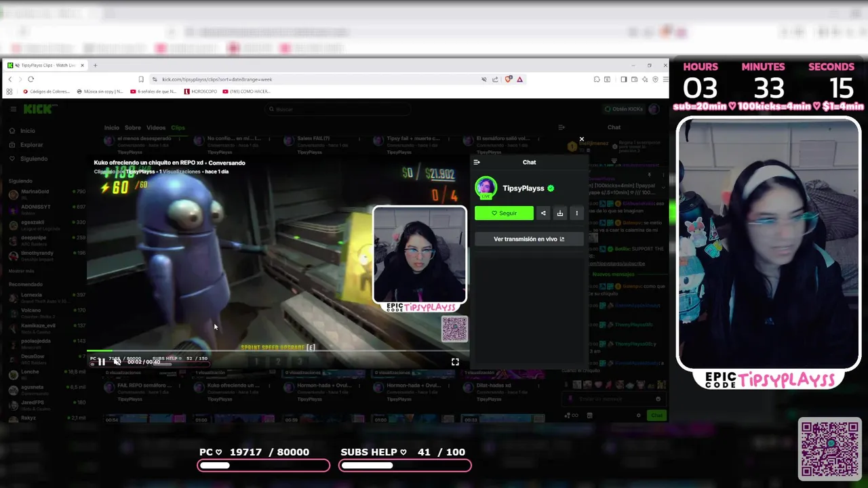Viewport: 868px width, 488px height.
Task: Open TipsyPlayss avatar in clip panel
Action: (486, 188)
